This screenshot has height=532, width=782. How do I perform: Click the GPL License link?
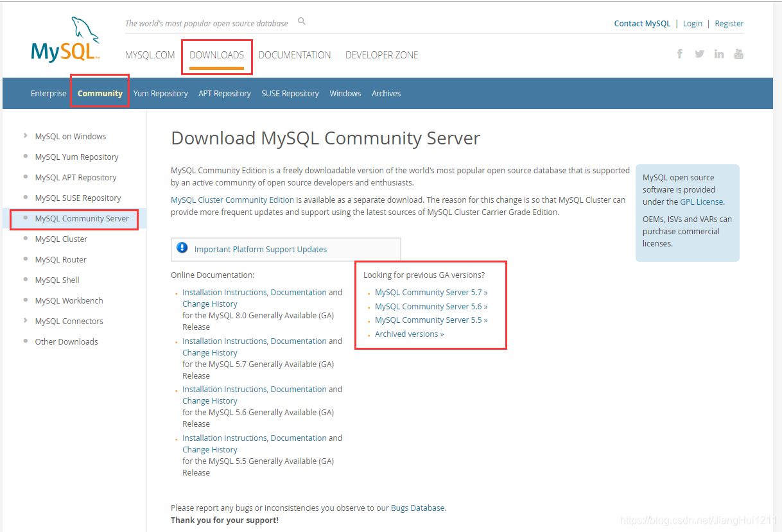point(702,202)
